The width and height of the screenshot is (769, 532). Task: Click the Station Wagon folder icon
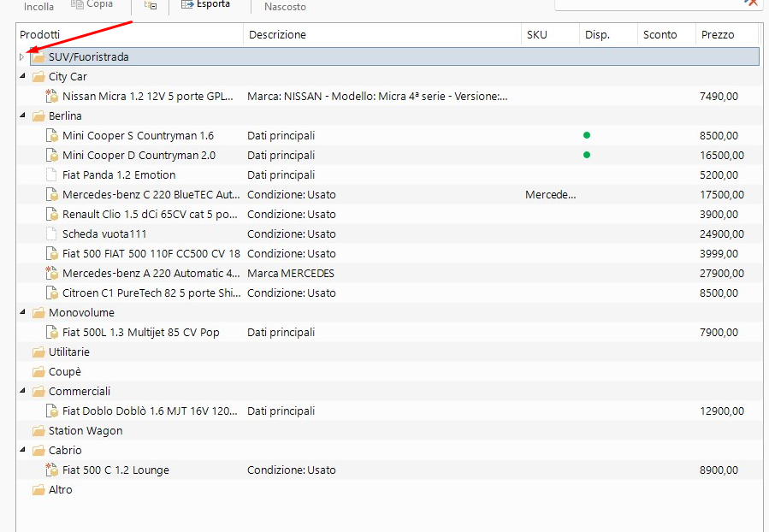38,431
